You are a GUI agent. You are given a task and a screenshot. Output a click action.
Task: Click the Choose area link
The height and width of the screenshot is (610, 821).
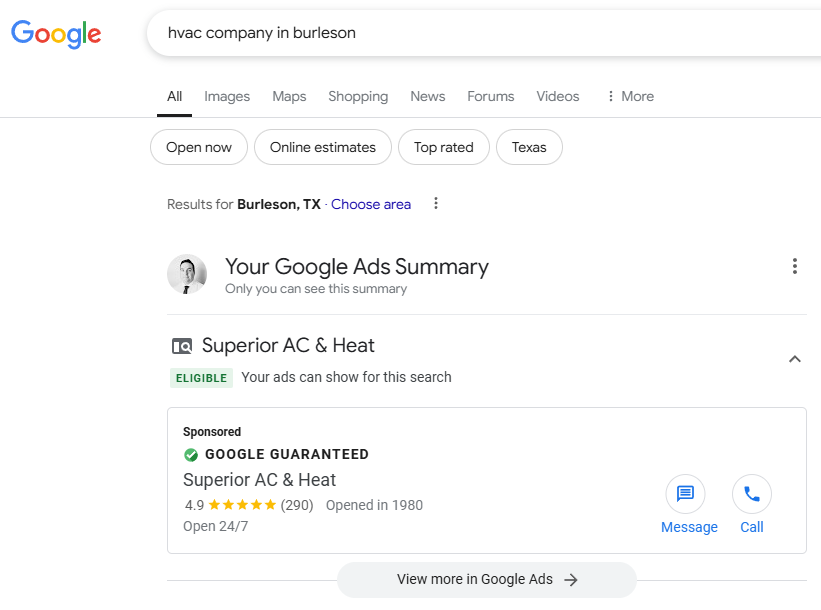371,204
